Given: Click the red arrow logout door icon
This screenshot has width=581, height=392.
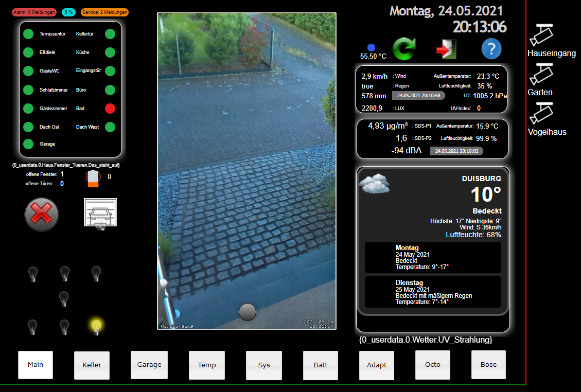Looking at the screenshot, I should 447,49.
